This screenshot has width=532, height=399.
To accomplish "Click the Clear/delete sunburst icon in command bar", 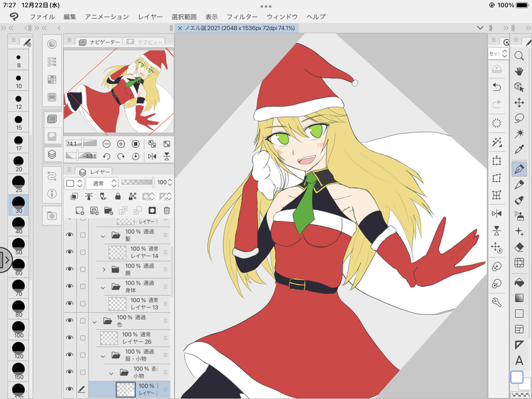I will click(497, 123).
